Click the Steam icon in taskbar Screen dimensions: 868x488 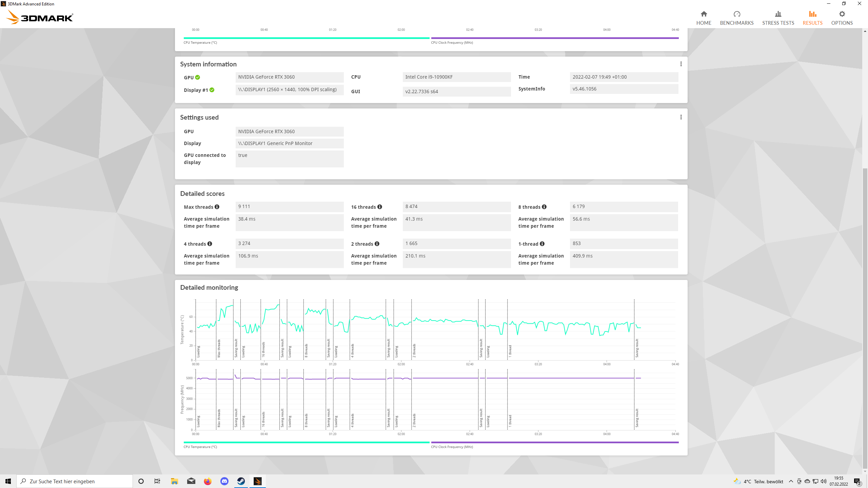(241, 481)
